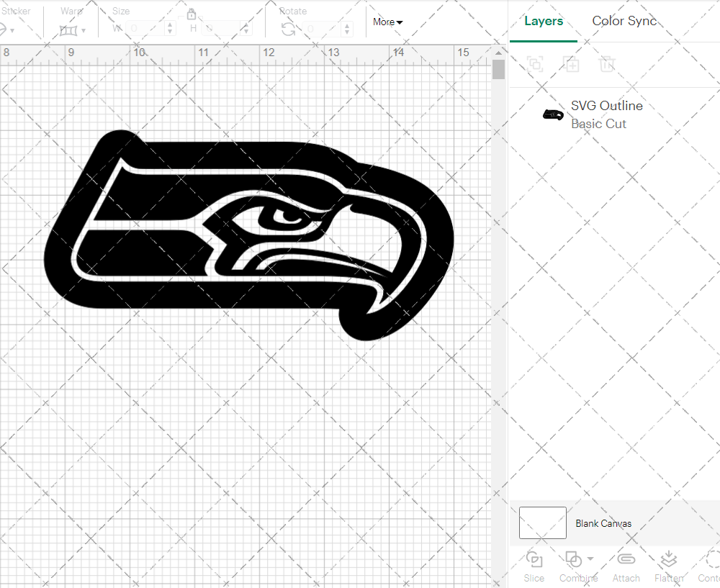
Task: Click the Attach paperclip icon
Action: [626, 560]
